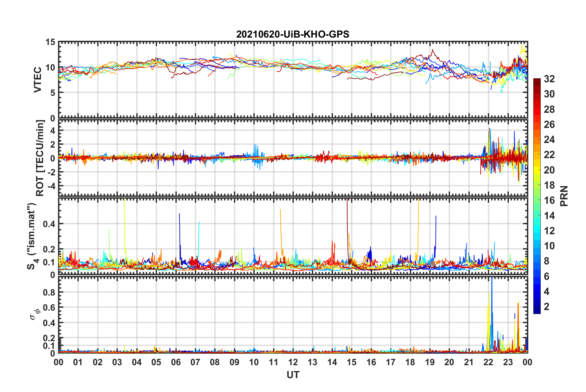The image size is (586, 392).
Task: Click colorbar tick label 26
Action: click(x=549, y=125)
